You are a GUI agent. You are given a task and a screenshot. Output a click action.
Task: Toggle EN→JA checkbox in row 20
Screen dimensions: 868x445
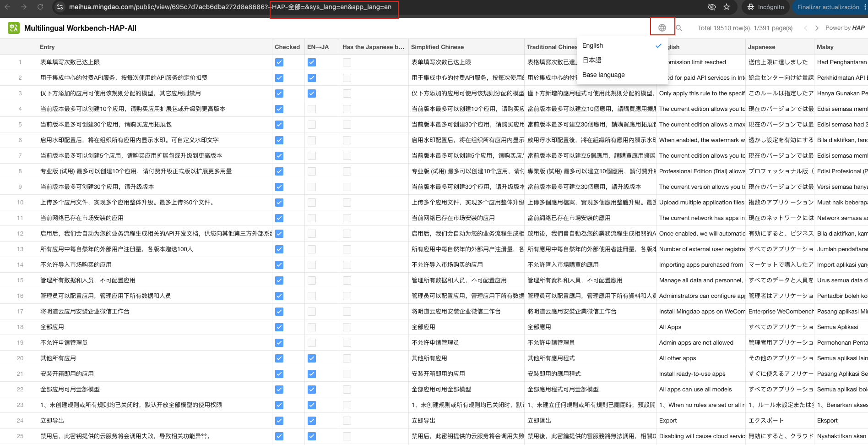click(x=312, y=358)
